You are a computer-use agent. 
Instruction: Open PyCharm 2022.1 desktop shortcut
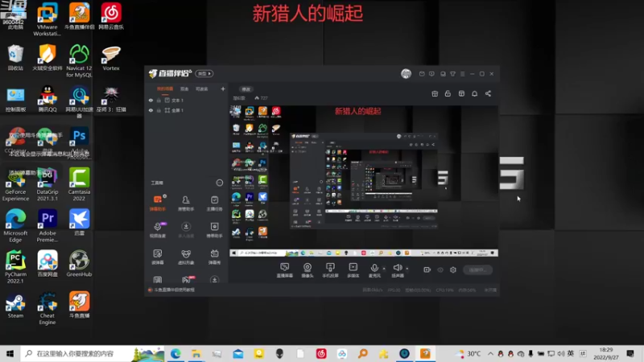click(15, 267)
